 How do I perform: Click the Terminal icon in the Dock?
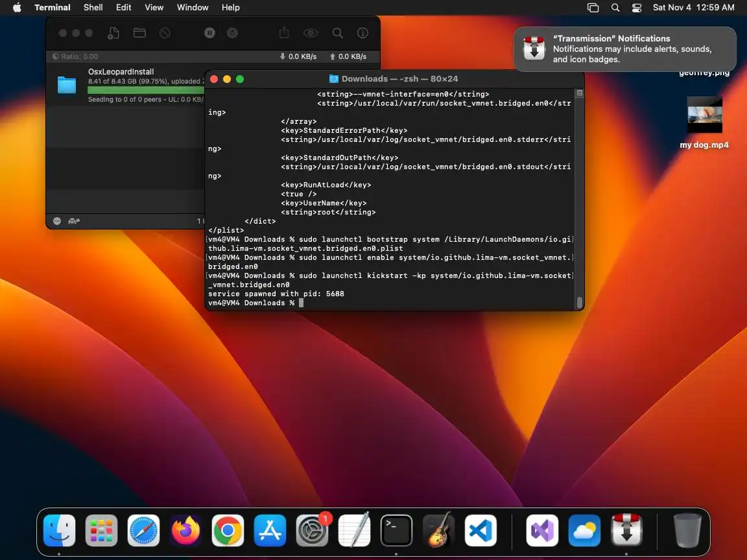tap(396, 530)
